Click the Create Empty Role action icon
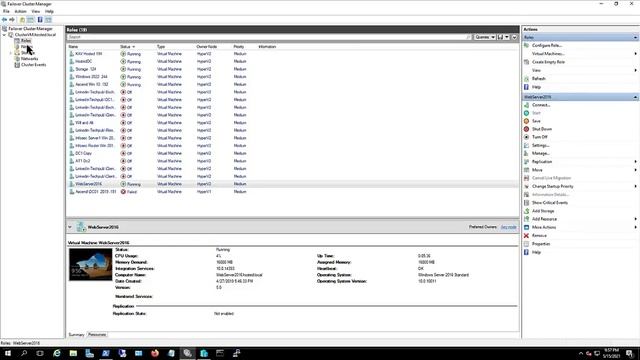This screenshot has height=360, width=640. [x=527, y=62]
